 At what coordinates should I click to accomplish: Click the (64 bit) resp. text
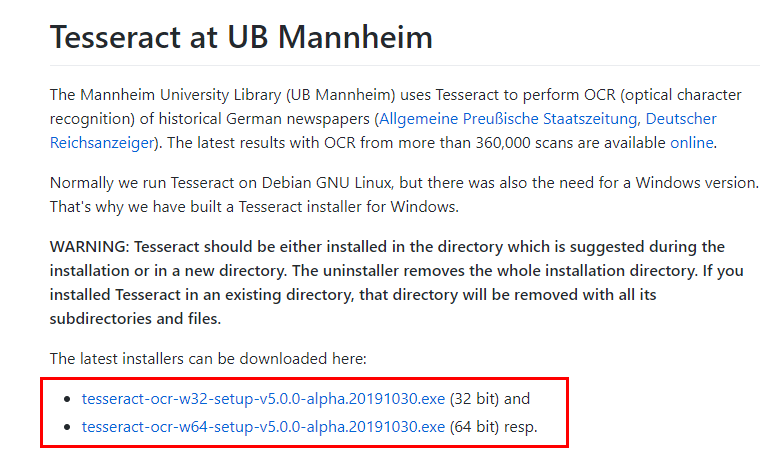pos(493,427)
